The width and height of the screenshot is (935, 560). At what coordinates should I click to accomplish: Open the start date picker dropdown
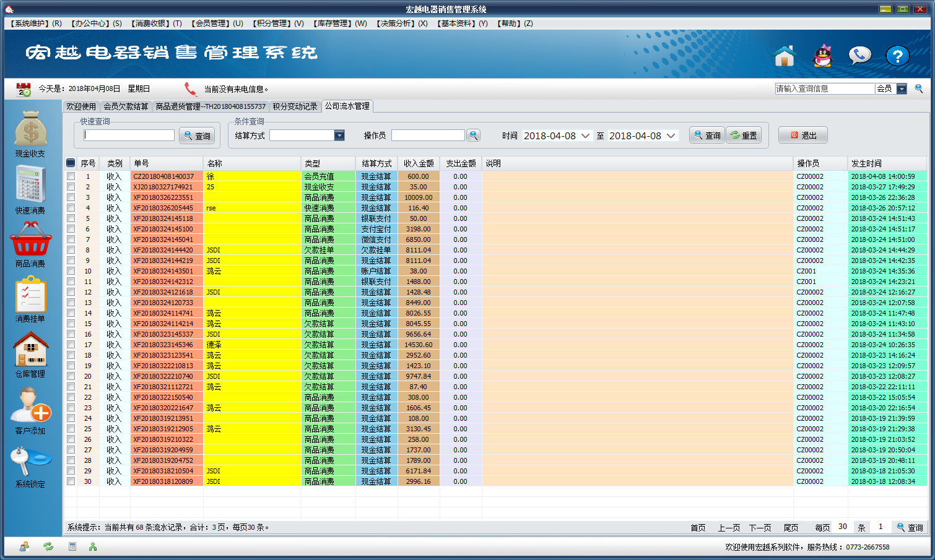click(x=585, y=136)
